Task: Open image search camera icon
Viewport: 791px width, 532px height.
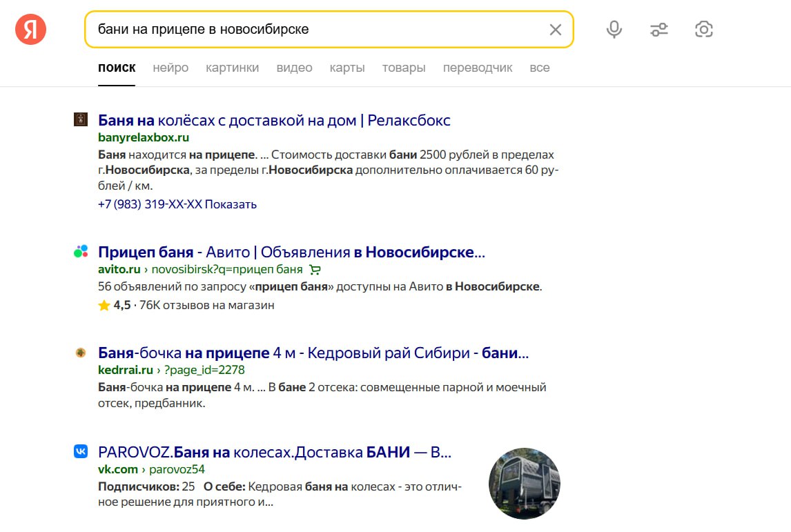Action: [x=703, y=29]
